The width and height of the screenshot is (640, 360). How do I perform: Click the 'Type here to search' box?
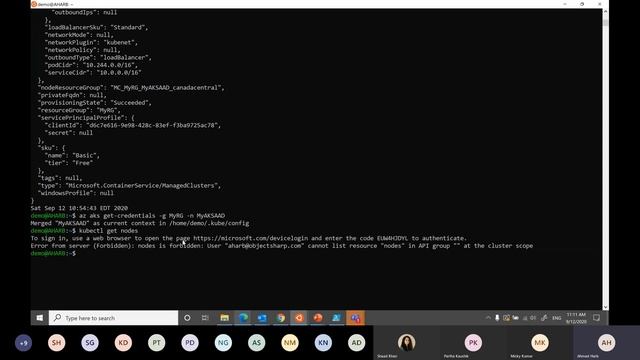113,318
